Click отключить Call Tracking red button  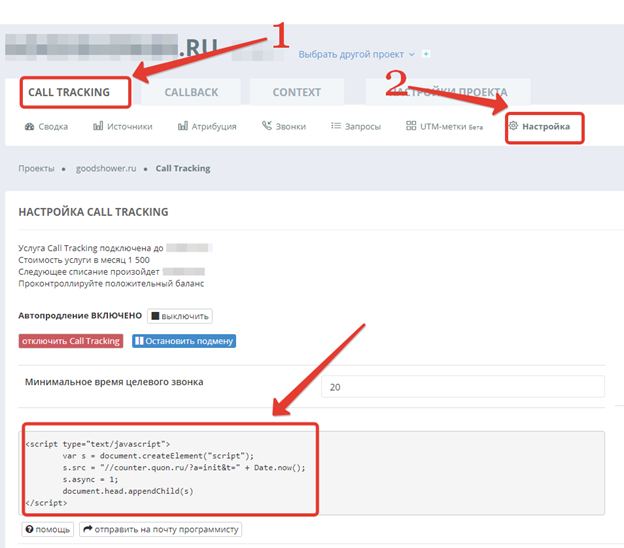click(x=71, y=341)
